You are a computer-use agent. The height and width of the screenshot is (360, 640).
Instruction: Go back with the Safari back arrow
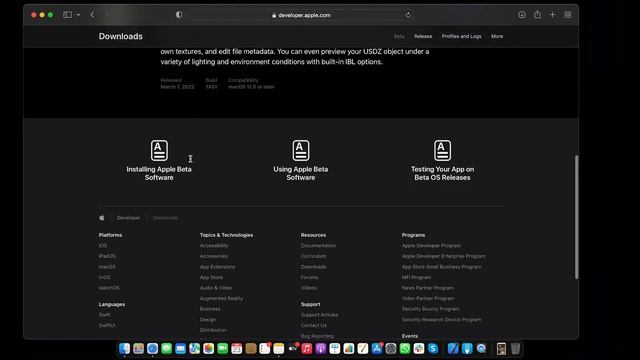(92, 15)
